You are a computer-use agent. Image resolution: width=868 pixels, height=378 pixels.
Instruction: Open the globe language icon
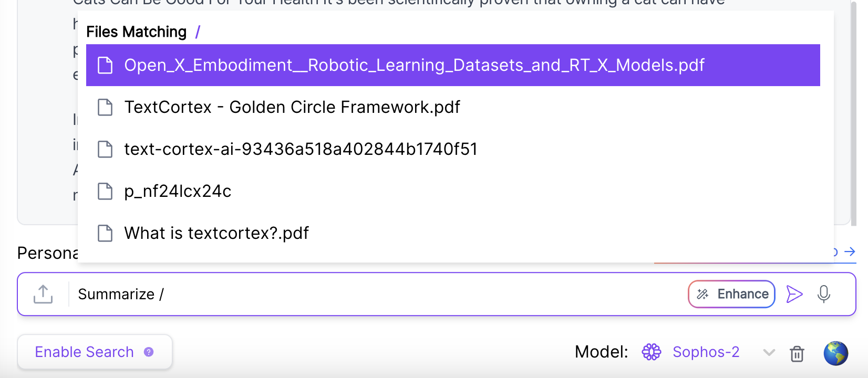point(836,353)
